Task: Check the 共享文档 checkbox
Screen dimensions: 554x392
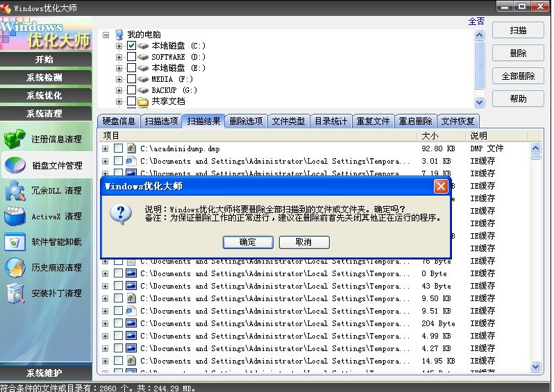Action: pyautogui.click(x=131, y=101)
